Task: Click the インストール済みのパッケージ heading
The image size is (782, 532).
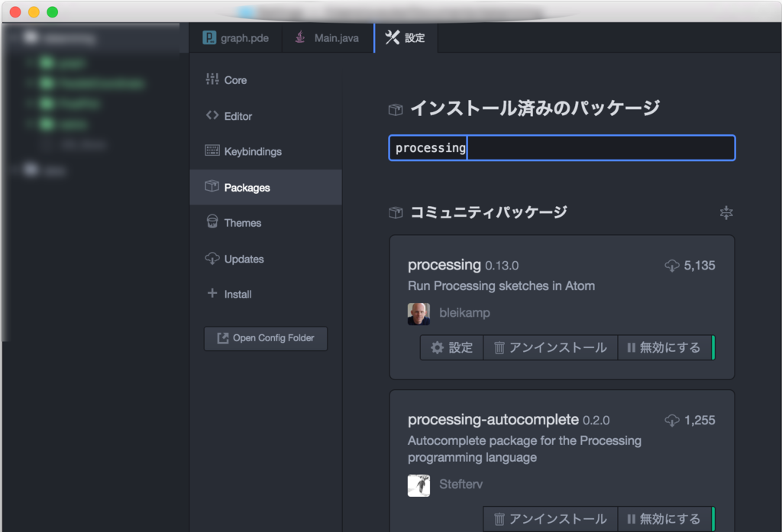Action: pyautogui.click(x=535, y=108)
